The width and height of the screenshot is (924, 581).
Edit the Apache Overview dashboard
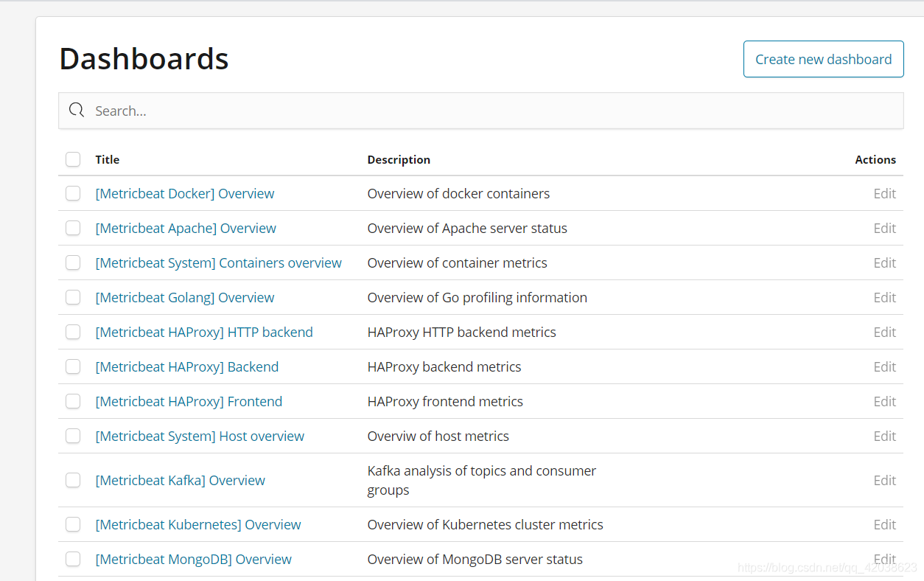pyautogui.click(x=884, y=228)
